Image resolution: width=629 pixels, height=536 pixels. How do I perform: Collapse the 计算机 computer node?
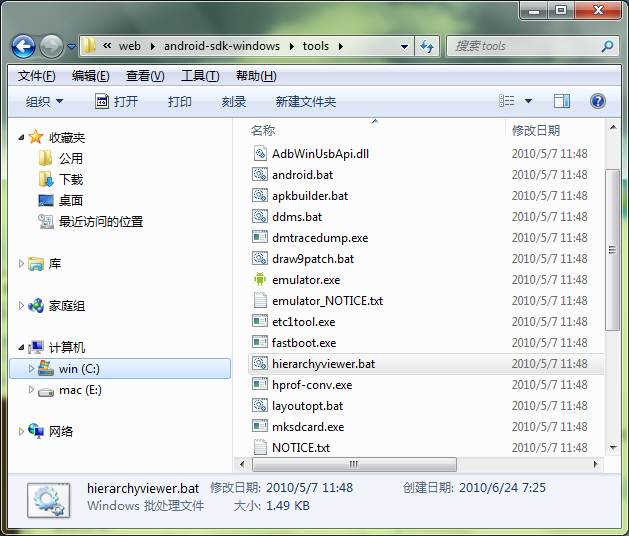click(x=21, y=347)
